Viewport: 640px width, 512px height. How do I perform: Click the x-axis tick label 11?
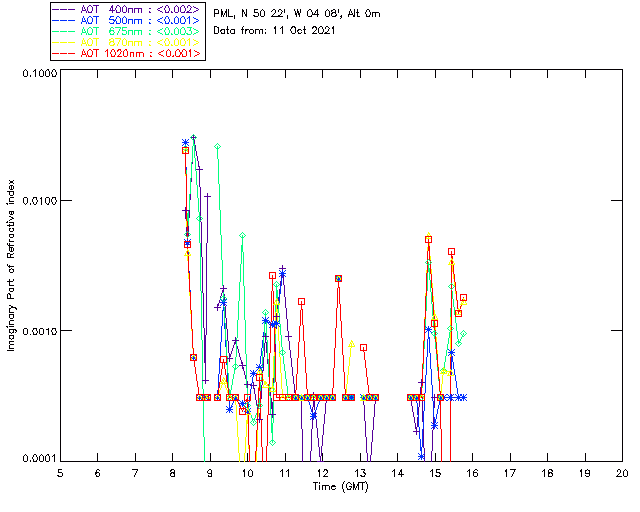(x=285, y=473)
